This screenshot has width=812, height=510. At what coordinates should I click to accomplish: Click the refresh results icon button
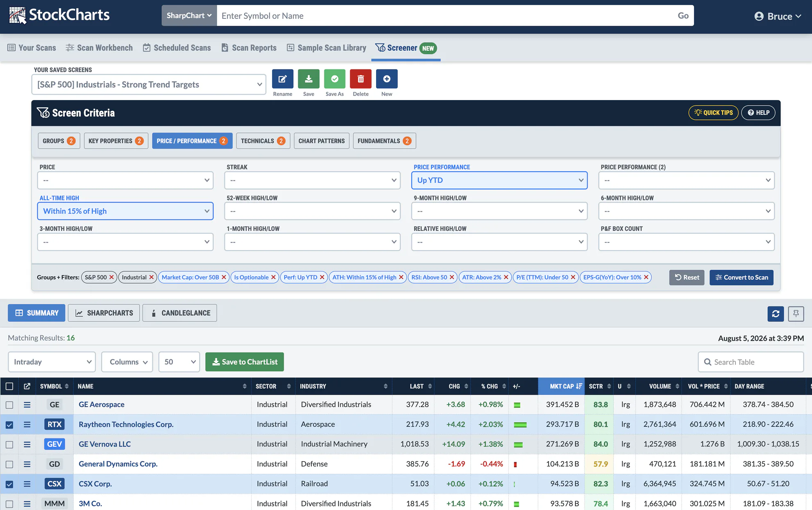coord(776,314)
